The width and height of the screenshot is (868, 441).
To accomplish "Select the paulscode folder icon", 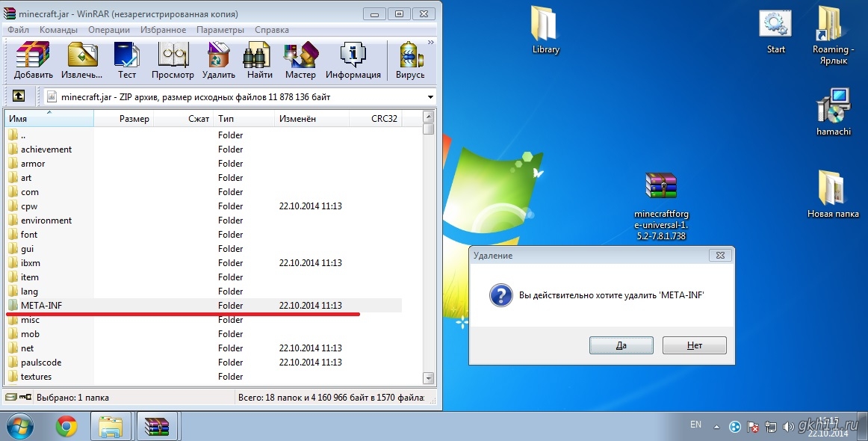I will (x=13, y=363).
